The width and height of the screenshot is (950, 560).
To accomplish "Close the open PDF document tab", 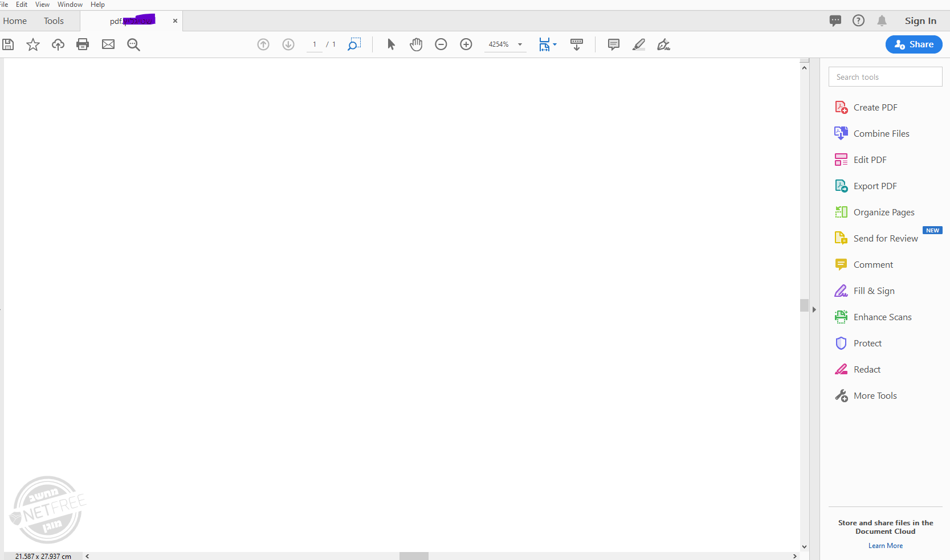I will 175,21.
